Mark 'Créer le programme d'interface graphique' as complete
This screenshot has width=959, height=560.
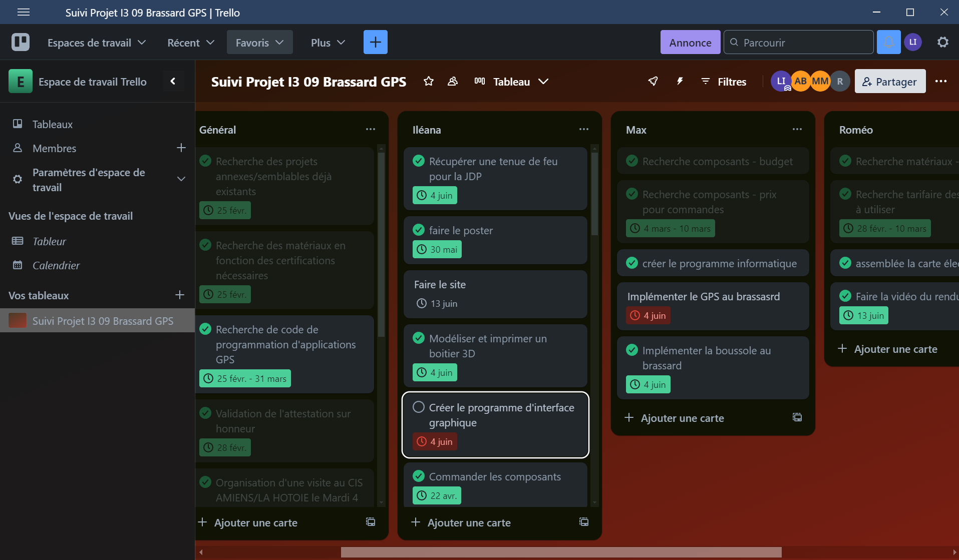click(419, 407)
